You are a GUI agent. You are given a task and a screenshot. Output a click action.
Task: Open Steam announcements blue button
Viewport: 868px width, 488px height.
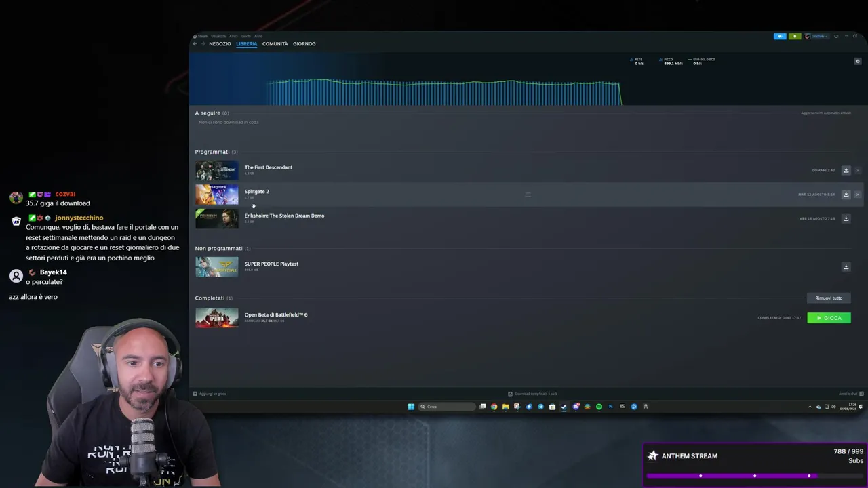click(x=780, y=36)
